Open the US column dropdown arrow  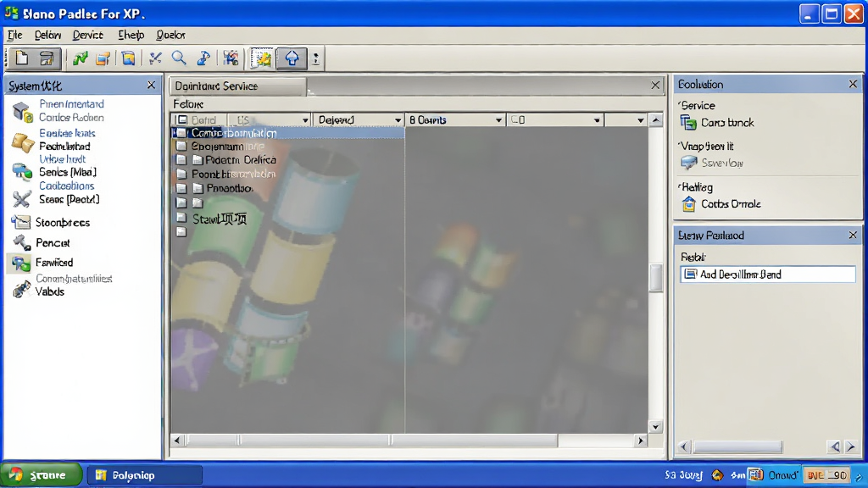(x=305, y=120)
